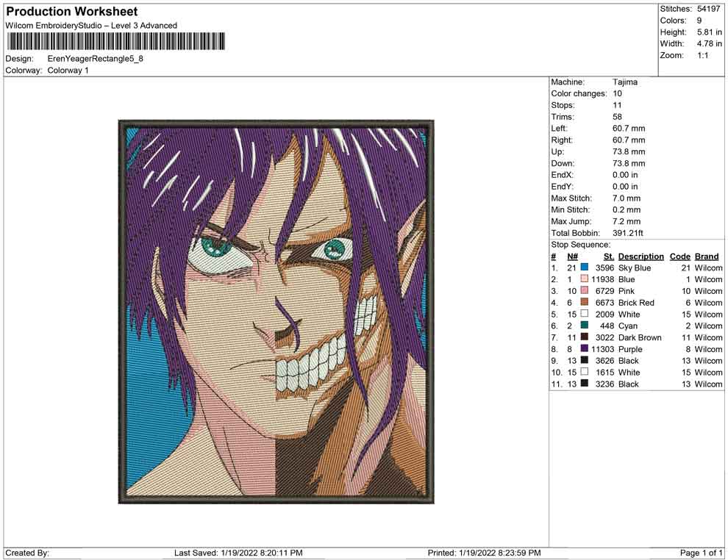Click the Printed timestamp in footer

(484, 553)
